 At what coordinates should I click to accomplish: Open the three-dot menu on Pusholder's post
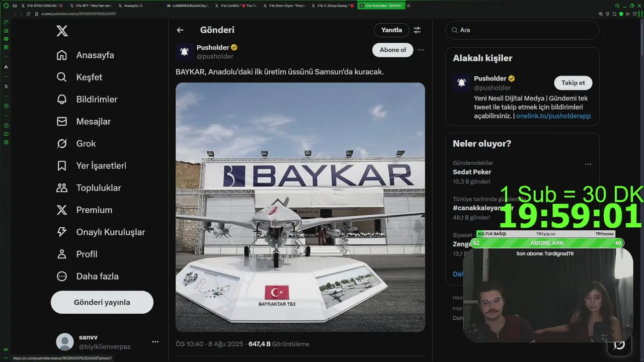pyautogui.click(x=421, y=50)
